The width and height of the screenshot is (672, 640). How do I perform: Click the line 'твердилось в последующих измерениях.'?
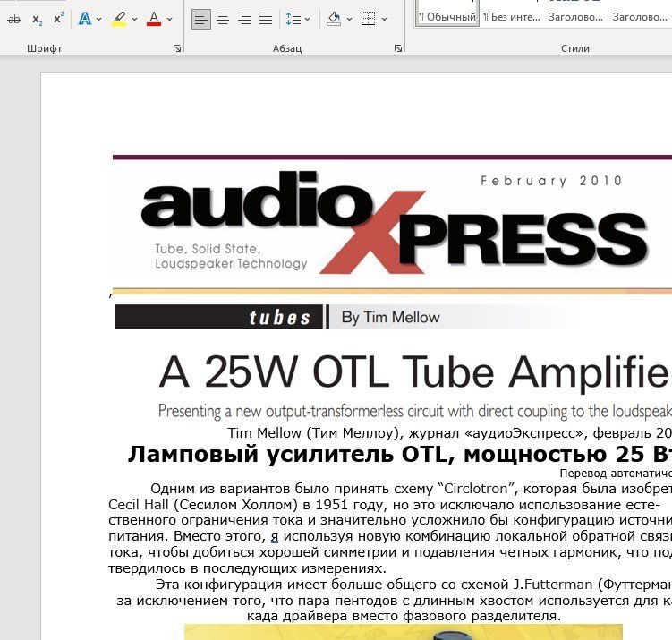[x=247, y=568]
